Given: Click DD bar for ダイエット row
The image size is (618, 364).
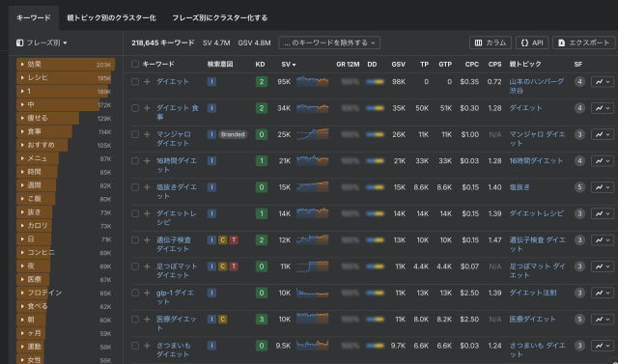Looking at the screenshot, I should [375, 82].
